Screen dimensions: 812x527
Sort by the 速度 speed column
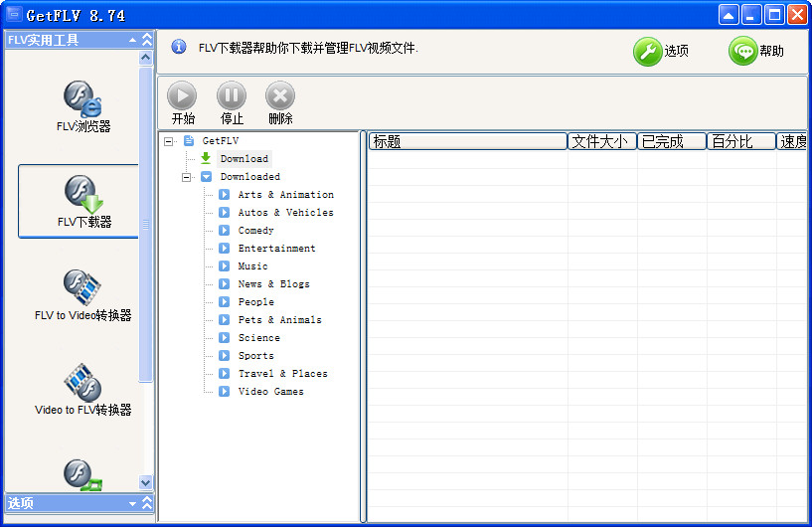coord(792,141)
